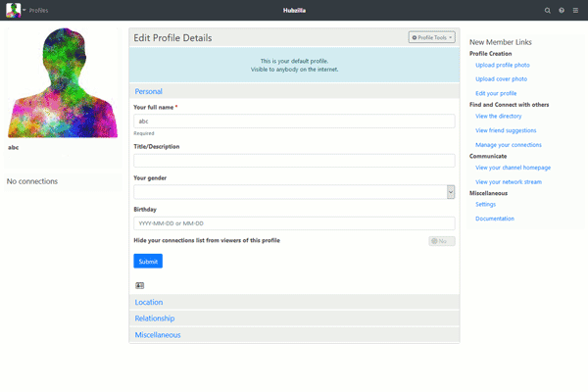588x392 pixels.
Task: Open View your channel homepage link
Action: [x=513, y=168]
